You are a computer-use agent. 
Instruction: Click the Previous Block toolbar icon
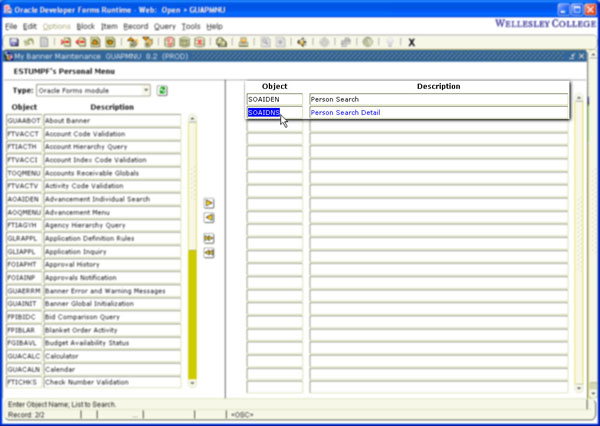point(132,42)
